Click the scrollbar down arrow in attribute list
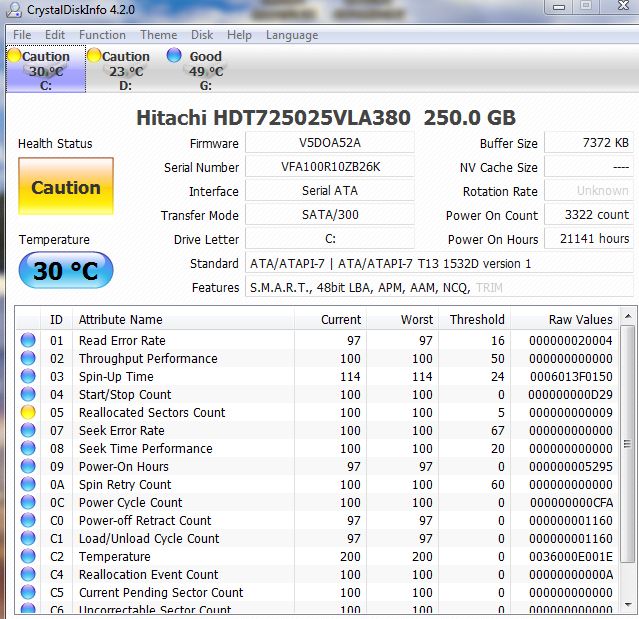639x619 pixels. click(628, 605)
